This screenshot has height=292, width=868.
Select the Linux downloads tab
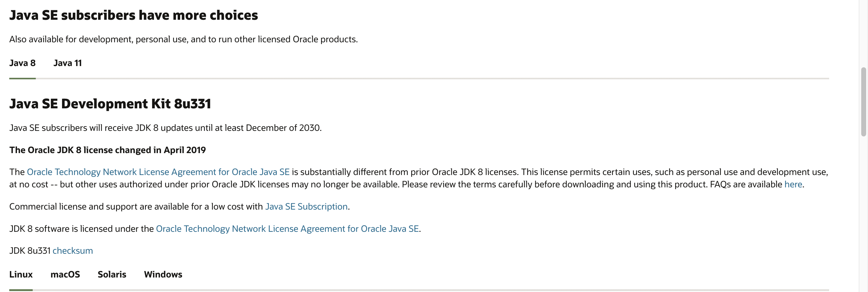pos(21,274)
